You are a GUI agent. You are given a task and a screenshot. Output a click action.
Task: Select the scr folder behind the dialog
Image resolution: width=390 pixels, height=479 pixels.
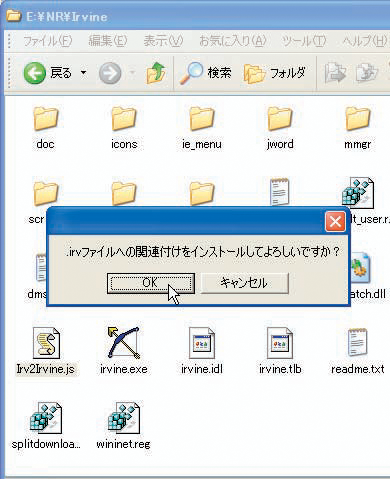46,193
